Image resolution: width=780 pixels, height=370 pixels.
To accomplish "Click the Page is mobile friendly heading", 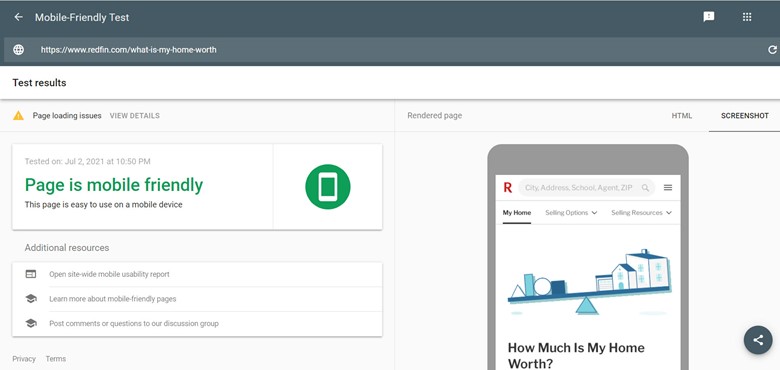I will (114, 185).
